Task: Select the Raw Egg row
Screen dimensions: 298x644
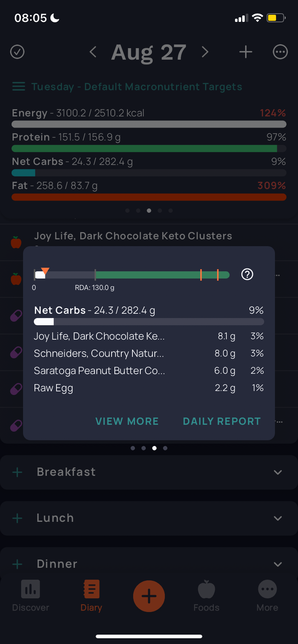Action: (x=149, y=388)
